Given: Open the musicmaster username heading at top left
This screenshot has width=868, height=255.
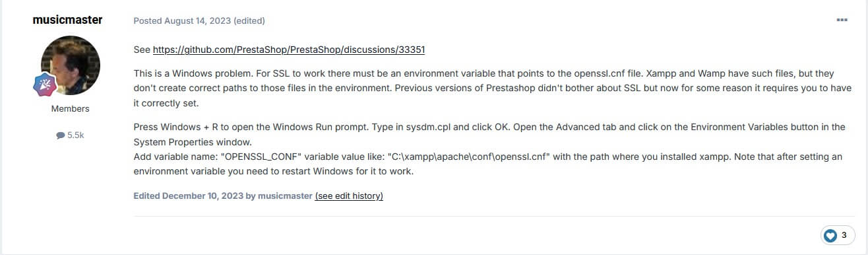Looking at the screenshot, I should click(67, 20).
